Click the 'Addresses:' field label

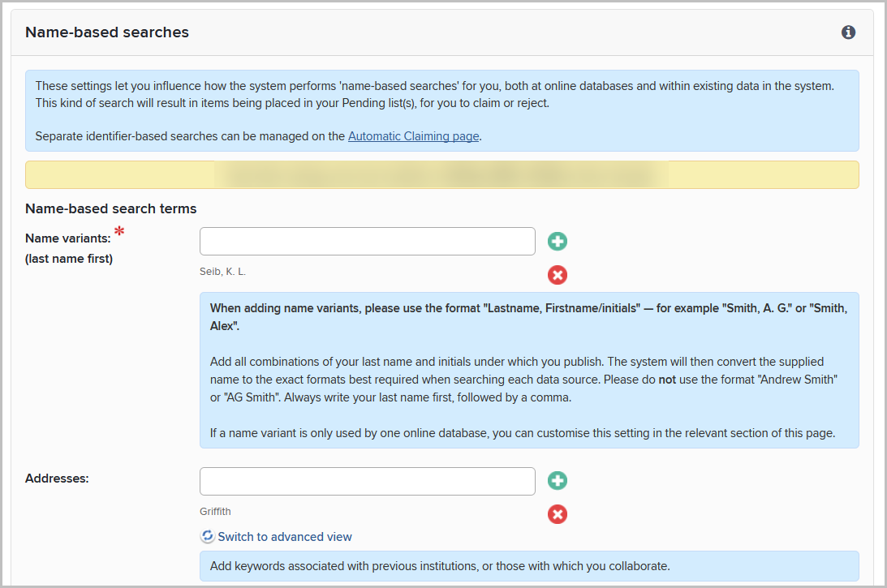[57, 478]
